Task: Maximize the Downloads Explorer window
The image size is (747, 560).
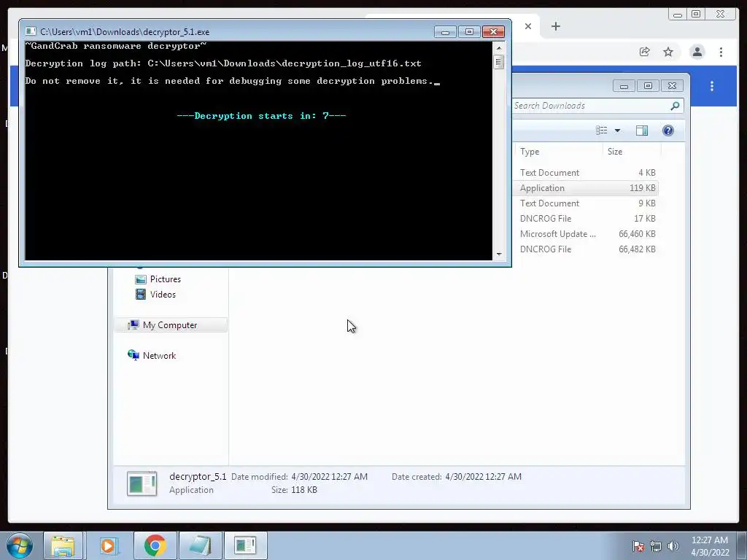Action: [648, 86]
